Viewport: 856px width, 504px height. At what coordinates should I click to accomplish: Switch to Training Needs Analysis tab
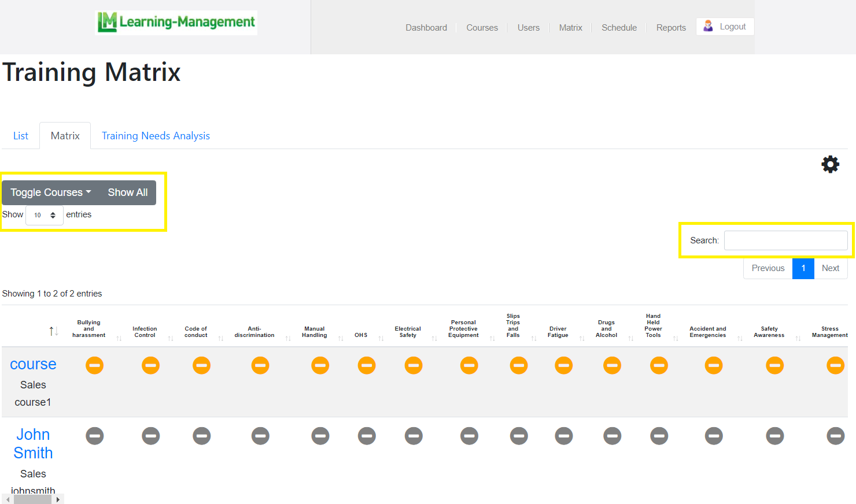pyautogui.click(x=156, y=136)
